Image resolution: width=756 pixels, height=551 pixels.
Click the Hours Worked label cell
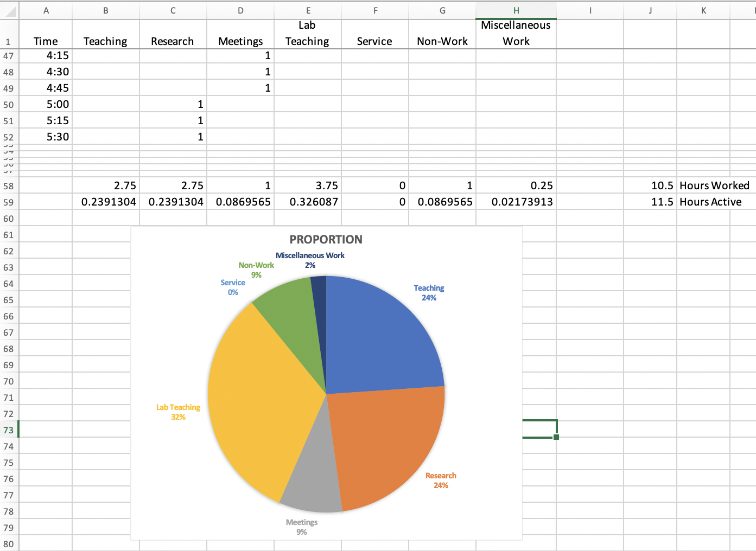click(714, 185)
